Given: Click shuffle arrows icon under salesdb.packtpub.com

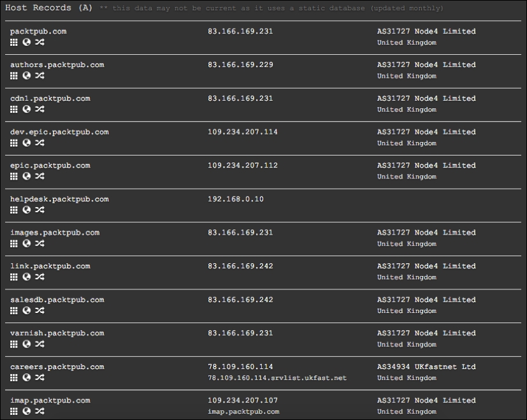Looking at the screenshot, I should tap(40, 310).
